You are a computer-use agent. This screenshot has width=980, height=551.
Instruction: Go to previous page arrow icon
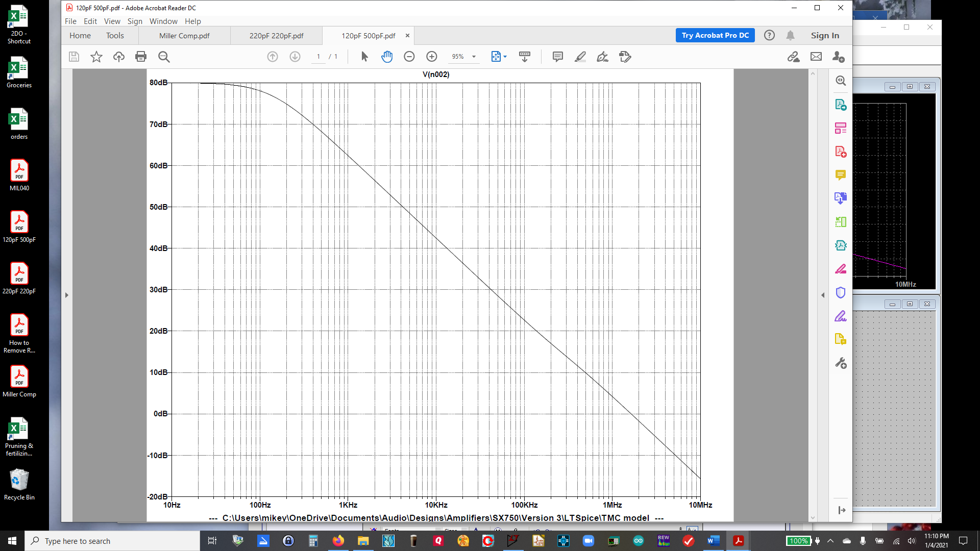pyautogui.click(x=273, y=57)
